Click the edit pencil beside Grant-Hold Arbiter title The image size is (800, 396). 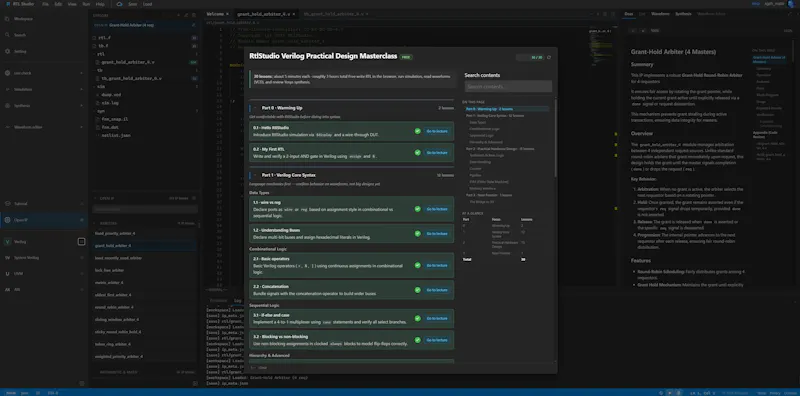click(193, 25)
